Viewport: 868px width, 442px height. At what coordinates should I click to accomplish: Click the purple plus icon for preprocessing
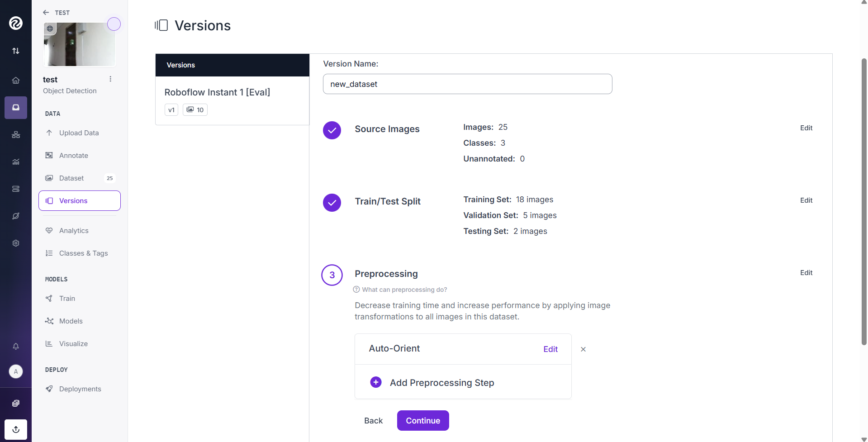tap(376, 382)
